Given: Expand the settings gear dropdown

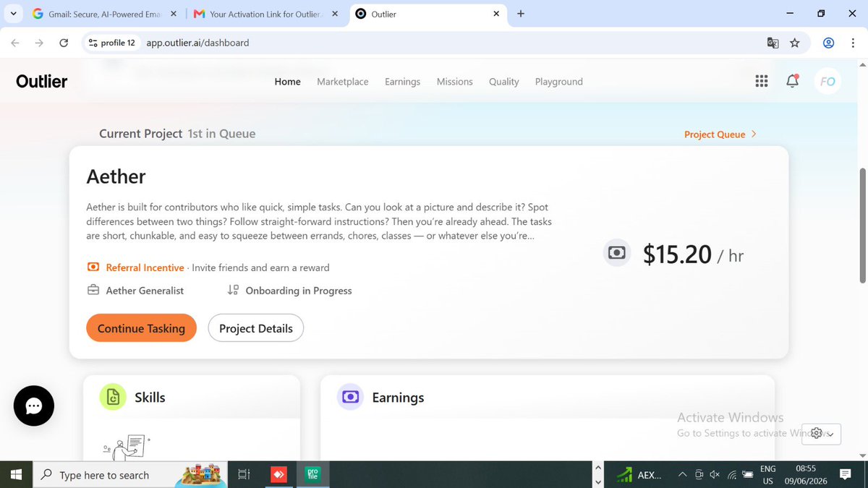Looking at the screenshot, I should click(x=822, y=434).
